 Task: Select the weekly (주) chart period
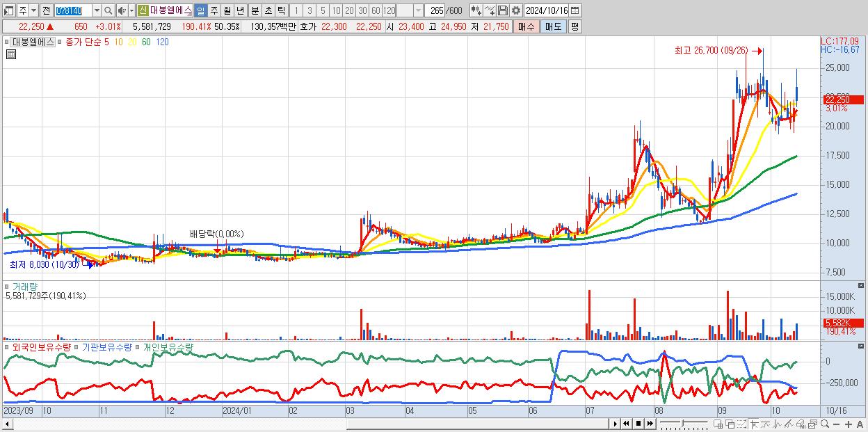point(214,10)
